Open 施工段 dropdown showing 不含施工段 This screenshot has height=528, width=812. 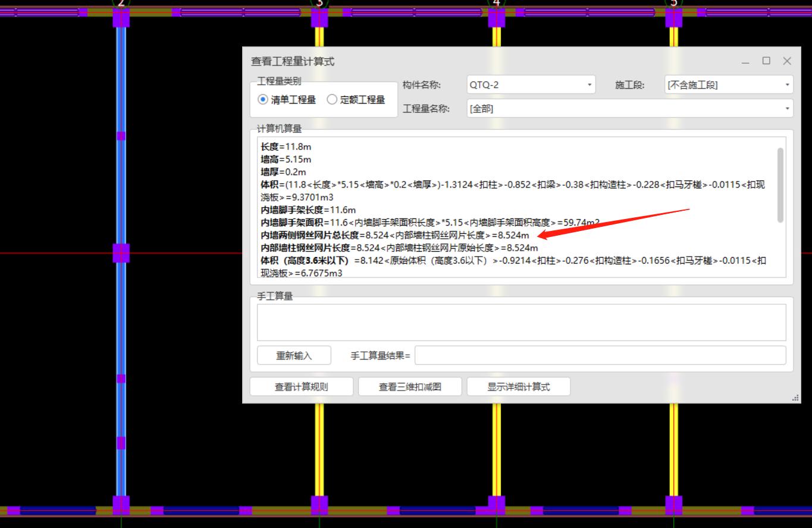click(x=729, y=85)
